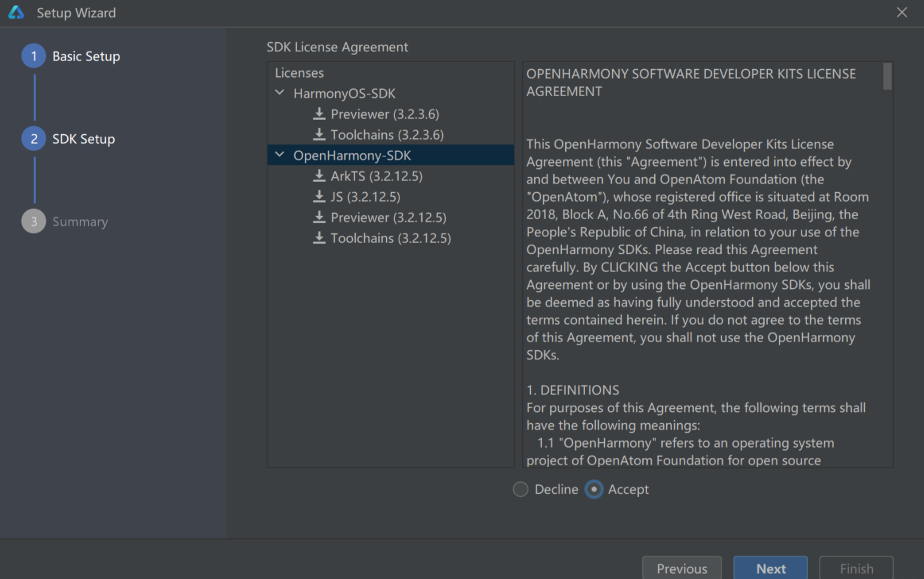The image size is (924, 579).
Task: Click the download icon beside JS (3.2.12.5)
Action: tap(319, 197)
